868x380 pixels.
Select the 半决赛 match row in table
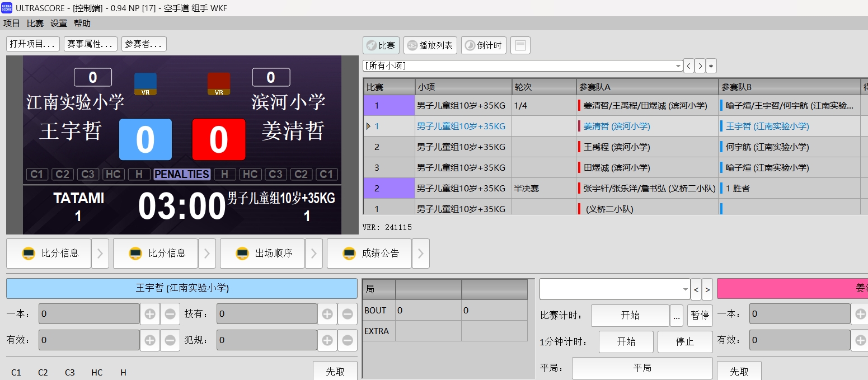click(x=526, y=189)
